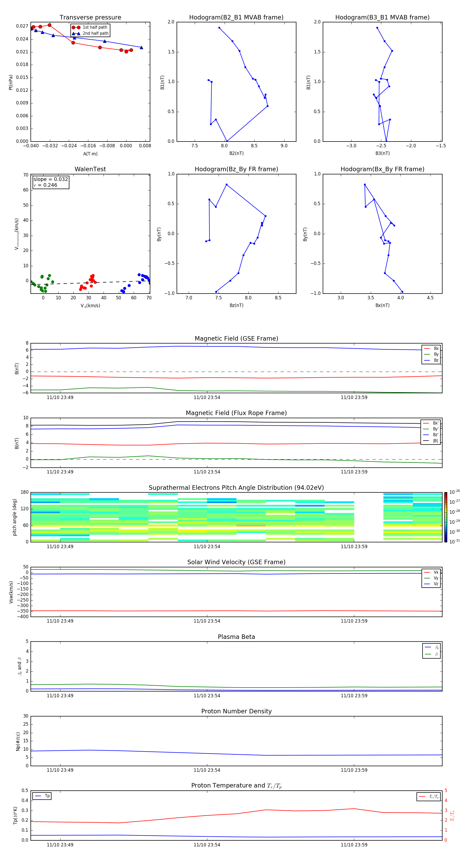Click the 'WalenTest' plot title
The image size is (473, 868).
pyautogui.click(x=90, y=169)
